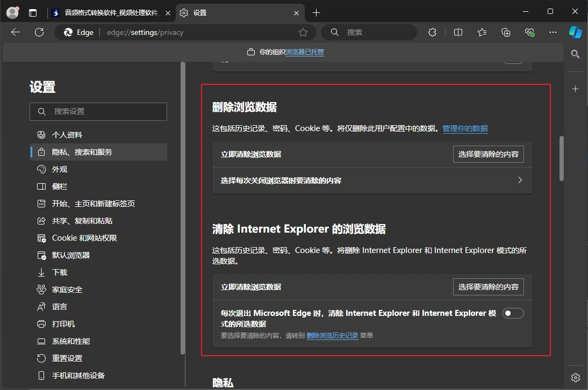Open search from the right sidebar rail
The height and width of the screenshot is (390, 588).
(575, 54)
